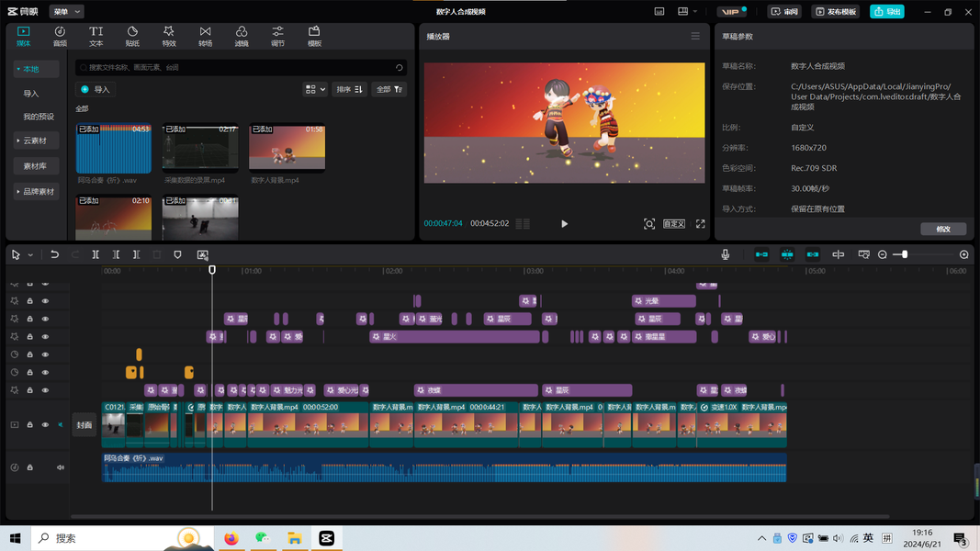Delete clip portion right of playhead
The height and width of the screenshot is (551, 980).
click(x=136, y=255)
